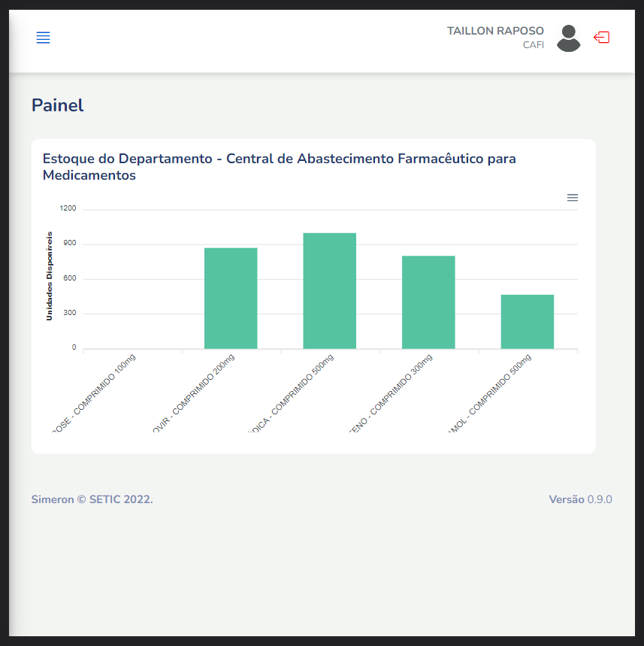Click Simeron © SETIC 2022 footer text

click(92, 499)
